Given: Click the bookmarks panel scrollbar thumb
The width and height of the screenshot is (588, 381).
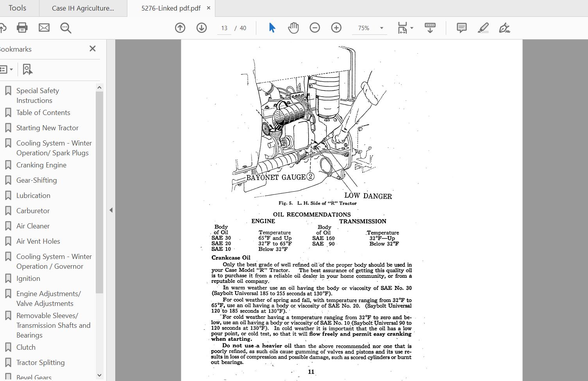Looking at the screenshot, I should [99, 192].
